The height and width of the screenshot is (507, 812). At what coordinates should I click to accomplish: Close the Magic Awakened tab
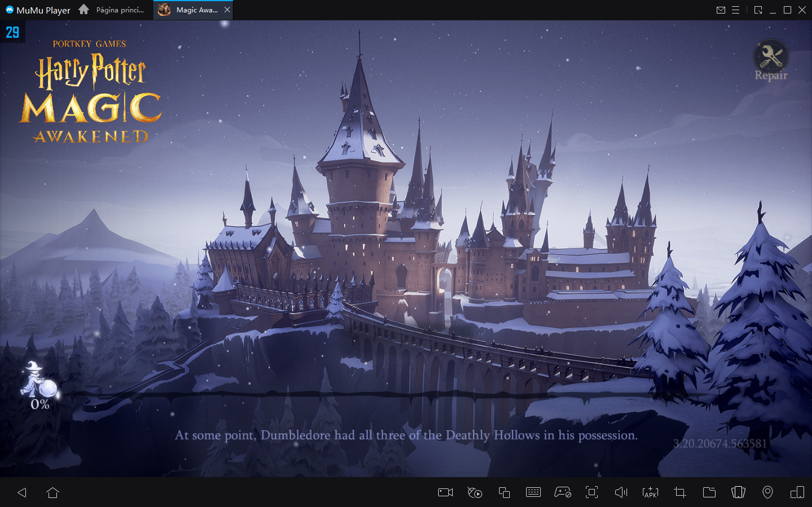pyautogui.click(x=227, y=10)
